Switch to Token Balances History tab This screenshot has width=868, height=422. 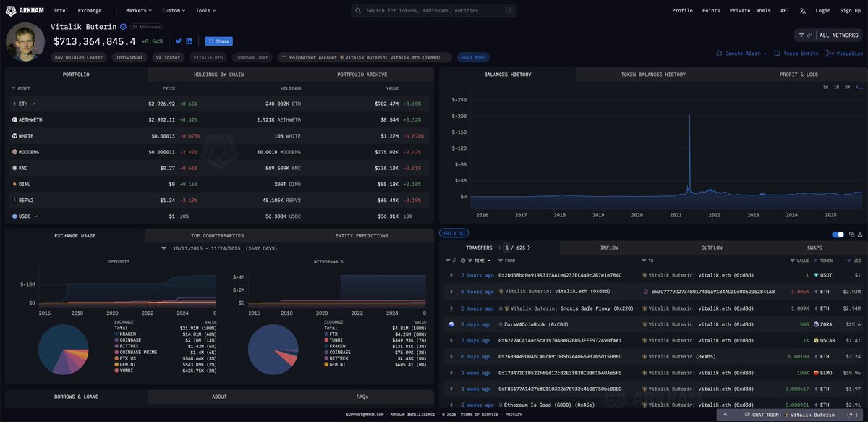(x=653, y=75)
